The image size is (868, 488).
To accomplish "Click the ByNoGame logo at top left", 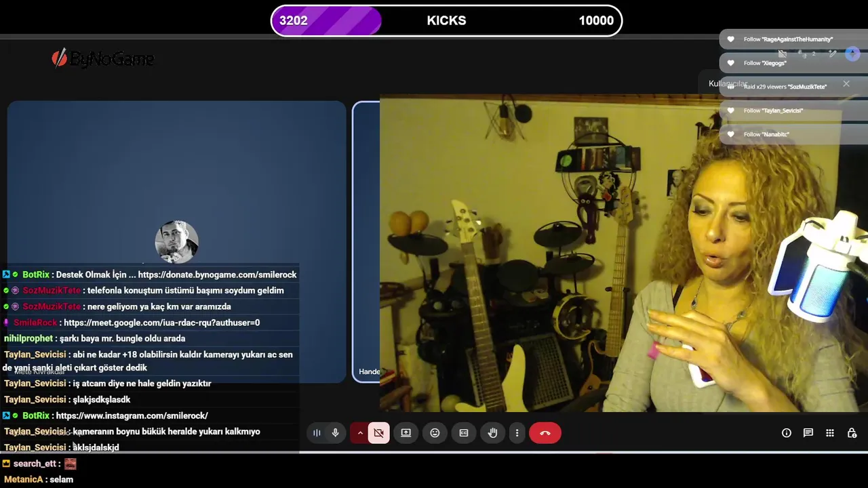I will [103, 59].
